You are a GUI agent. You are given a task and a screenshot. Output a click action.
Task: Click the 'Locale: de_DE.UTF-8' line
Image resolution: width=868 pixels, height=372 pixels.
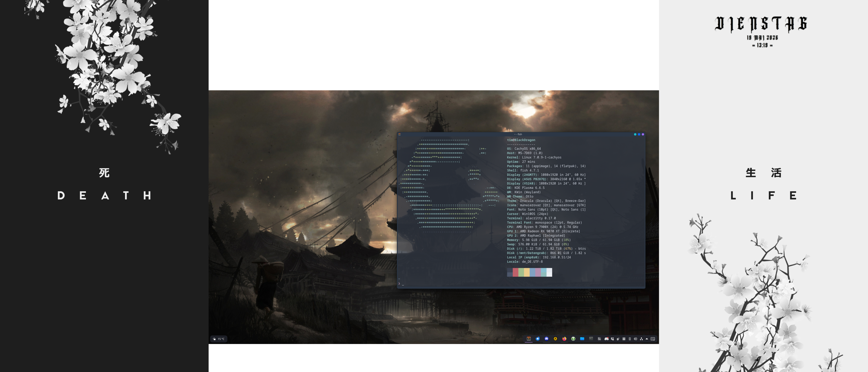[525, 262]
